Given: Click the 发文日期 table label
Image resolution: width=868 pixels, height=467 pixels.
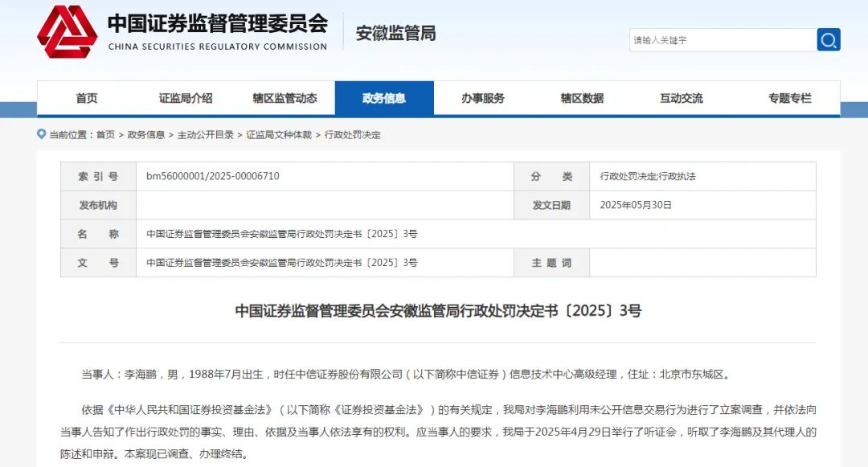Looking at the screenshot, I should [x=551, y=205].
